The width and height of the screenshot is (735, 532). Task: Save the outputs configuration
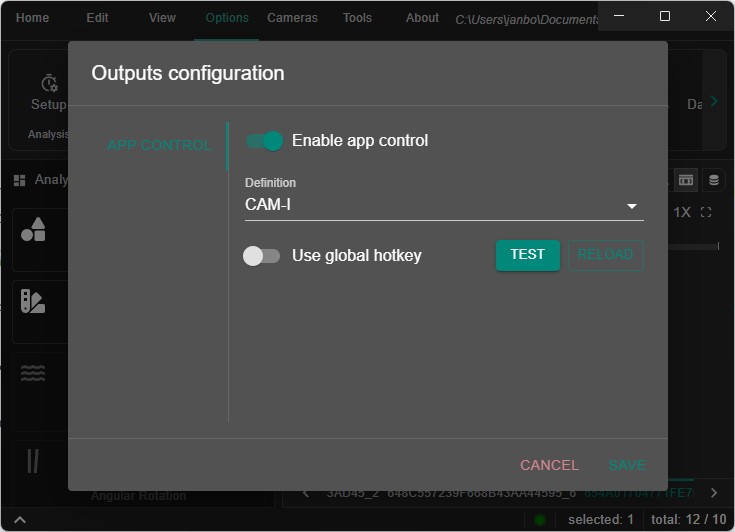point(627,465)
